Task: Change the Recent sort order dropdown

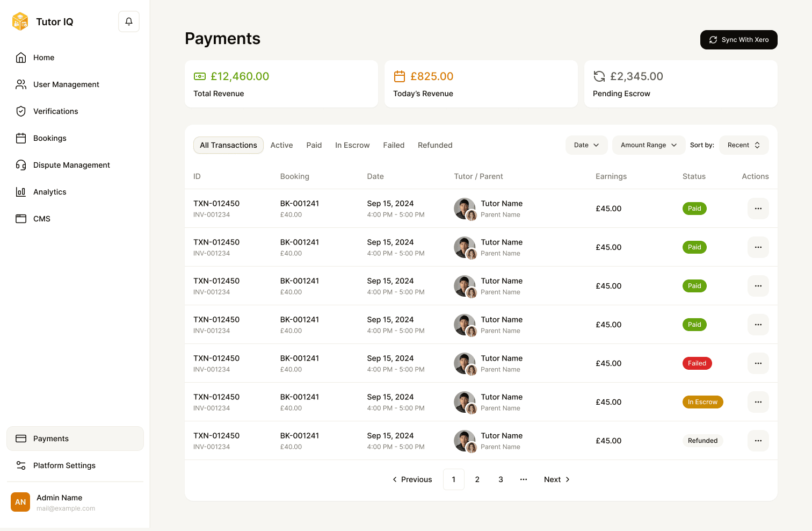Action: tap(744, 145)
